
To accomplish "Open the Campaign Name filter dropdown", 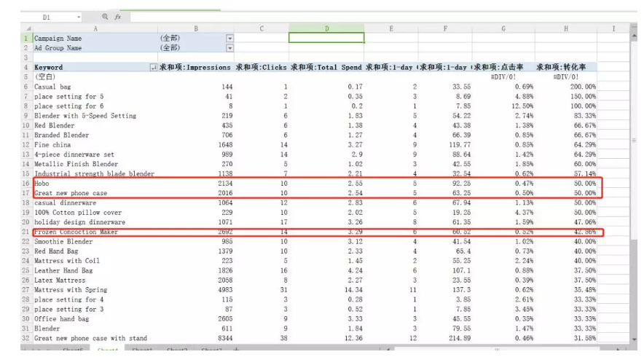I will [230, 38].
